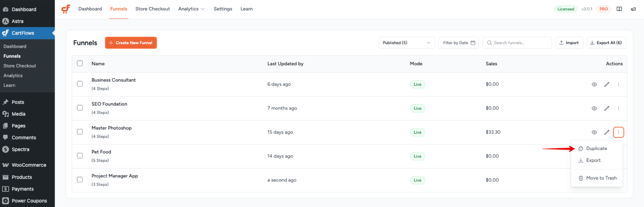Click the megaphone announcements icon
Viewport: 644px width, 207px height.
pyautogui.click(x=633, y=9)
